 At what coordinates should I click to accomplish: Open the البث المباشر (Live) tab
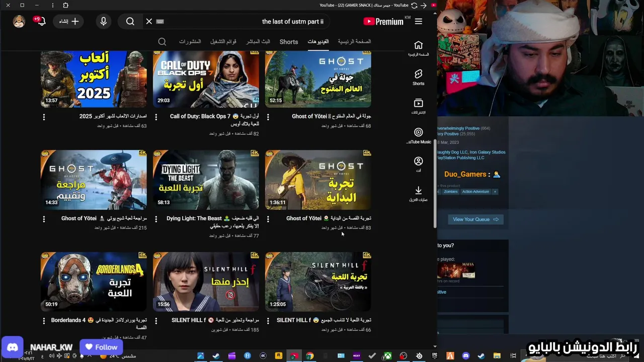[x=258, y=41]
